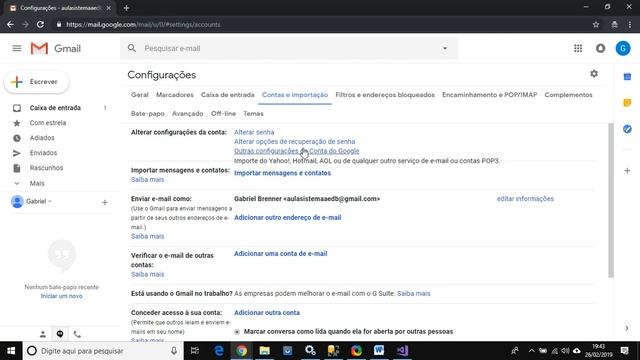Viewport: 640px width, 360px height.
Task: Switch to the Temas tab
Action: pyautogui.click(x=253, y=113)
